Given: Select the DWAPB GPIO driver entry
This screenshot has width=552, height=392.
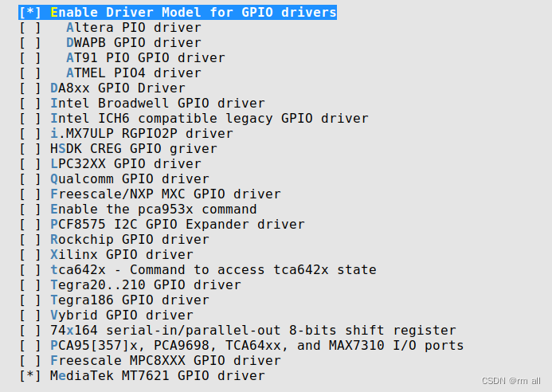Looking at the screenshot, I should pyautogui.click(x=134, y=42).
